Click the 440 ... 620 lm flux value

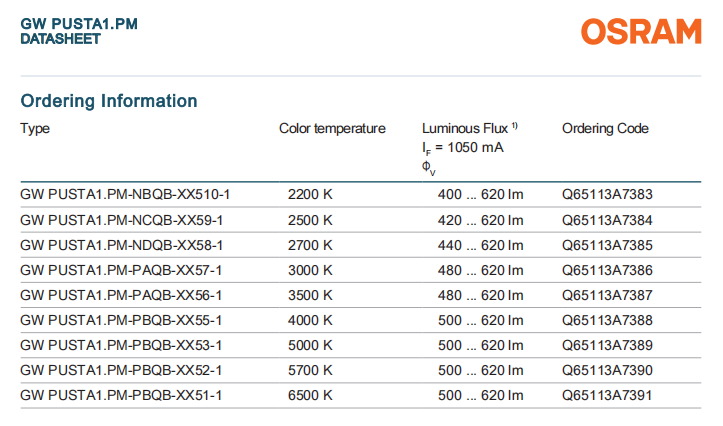[481, 245]
